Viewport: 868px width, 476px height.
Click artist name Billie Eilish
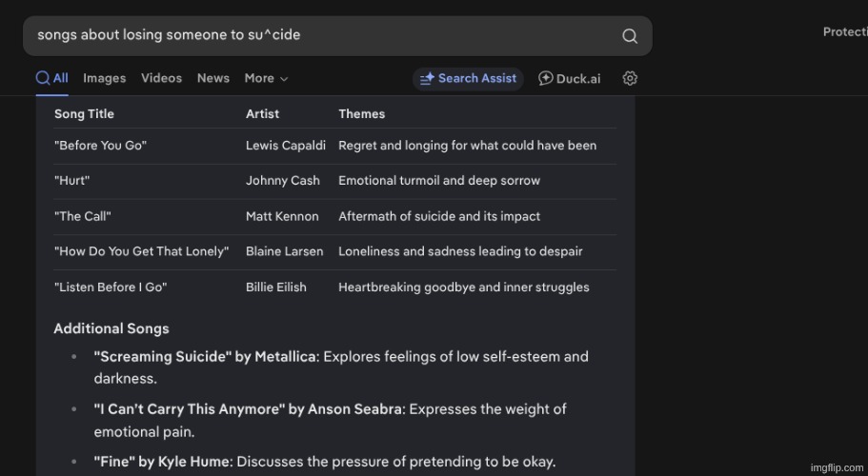coord(275,287)
